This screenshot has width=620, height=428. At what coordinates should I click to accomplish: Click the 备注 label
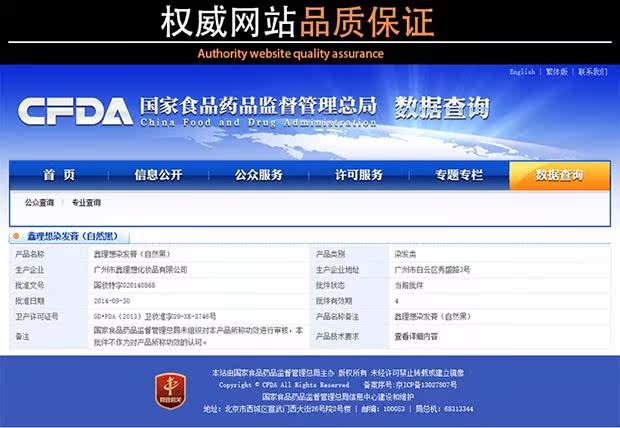[23, 336]
